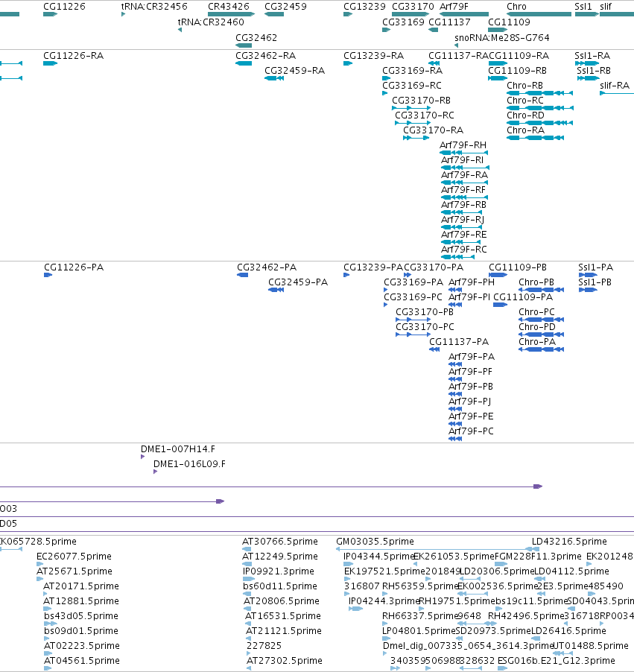Click the CG33170-RA transcript label
This screenshot has width=634, height=672.
tap(434, 130)
